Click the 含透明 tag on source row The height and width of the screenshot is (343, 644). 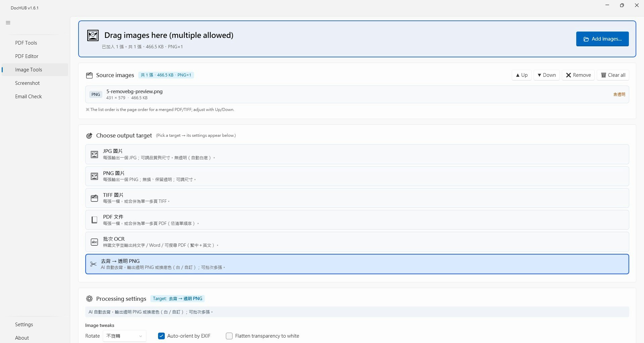tap(619, 95)
